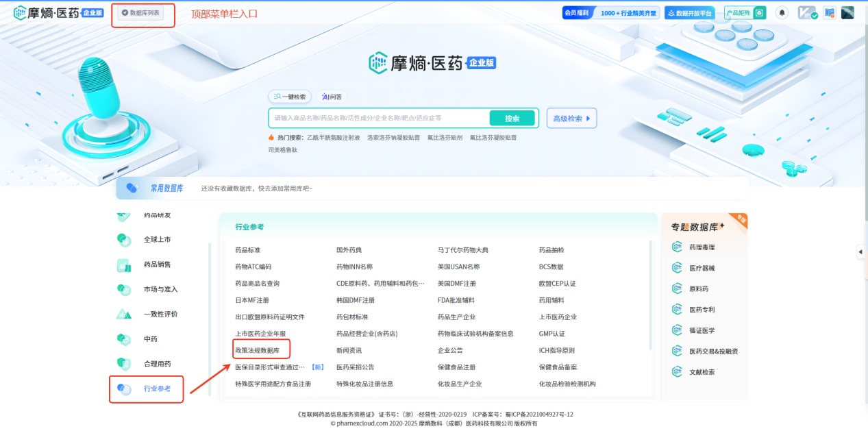Open the 数据开放平台 button
Screen dimensions: 868x431
pyautogui.click(x=690, y=13)
